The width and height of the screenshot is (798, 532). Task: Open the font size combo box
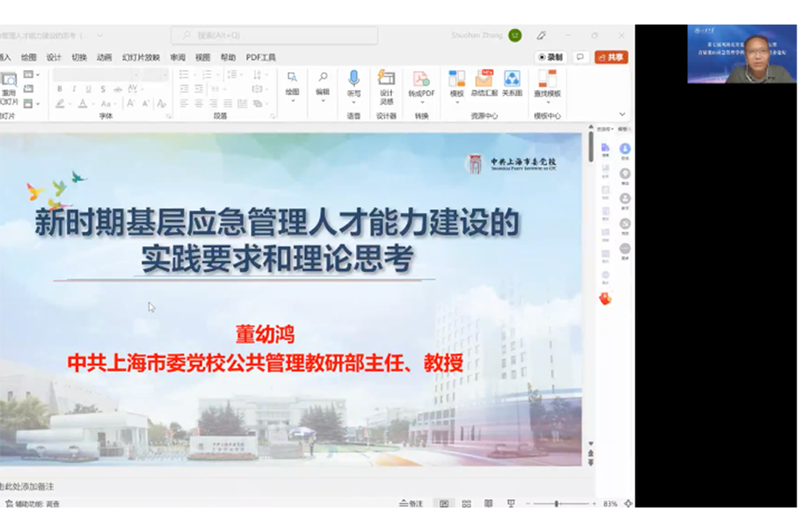click(155, 74)
